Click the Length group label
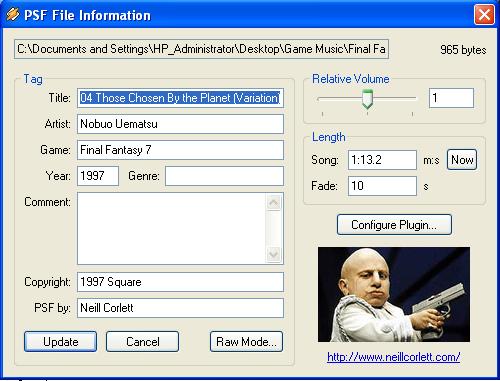This screenshot has width=500, height=381. pyautogui.click(x=329, y=137)
